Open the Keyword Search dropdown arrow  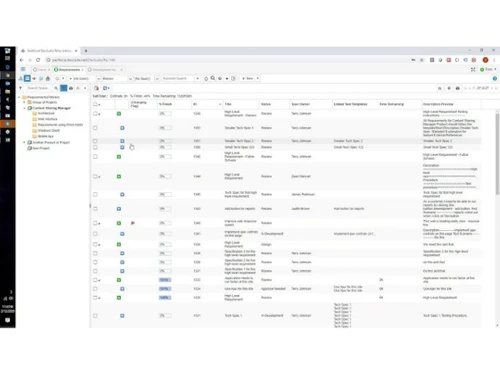(198, 78)
